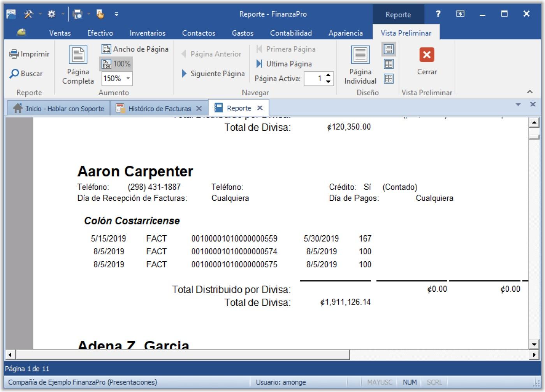The width and height of the screenshot is (545, 392).
Task: Click total amount ¢1,911,126.14
Action: click(x=345, y=302)
